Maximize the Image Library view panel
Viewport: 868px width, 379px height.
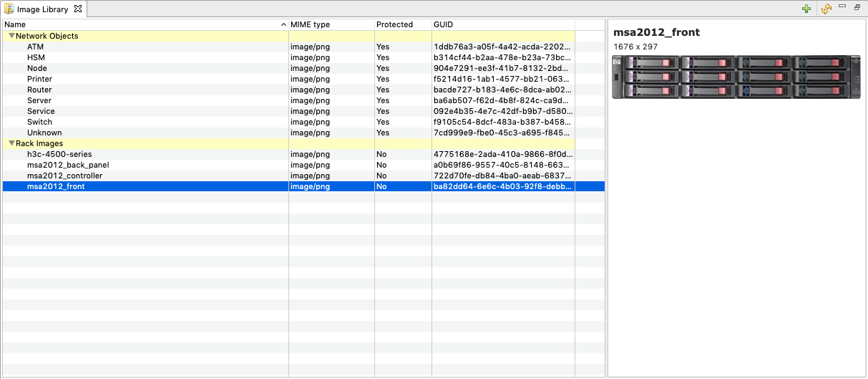coord(857,7)
